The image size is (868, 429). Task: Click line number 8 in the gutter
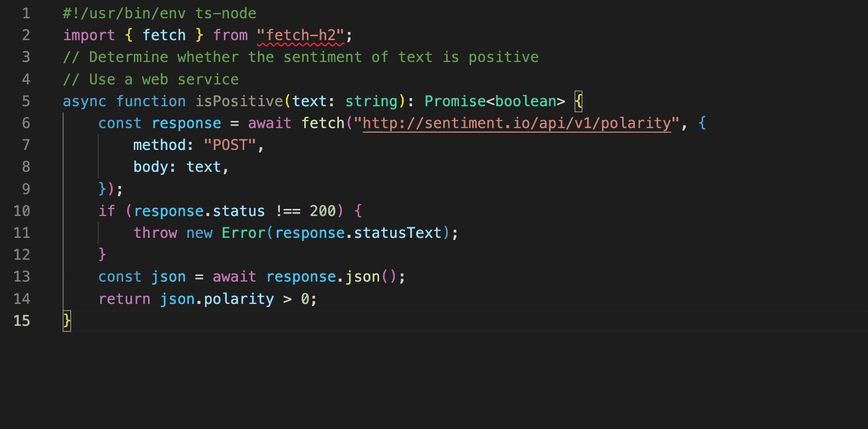26,167
